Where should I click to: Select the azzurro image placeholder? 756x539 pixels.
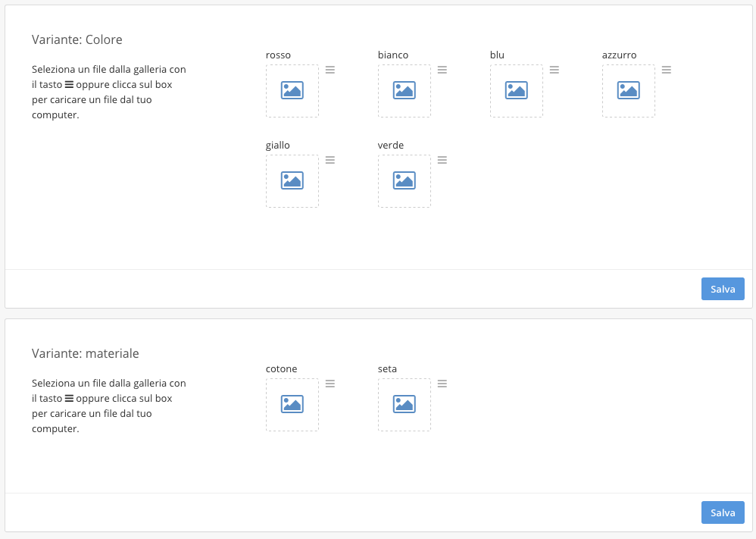629,91
